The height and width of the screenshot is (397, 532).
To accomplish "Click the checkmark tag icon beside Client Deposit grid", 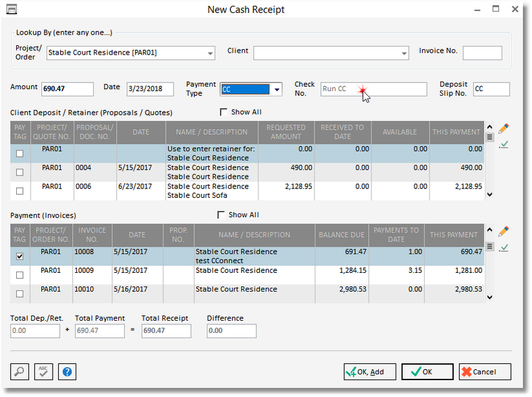I will tap(504, 145).
